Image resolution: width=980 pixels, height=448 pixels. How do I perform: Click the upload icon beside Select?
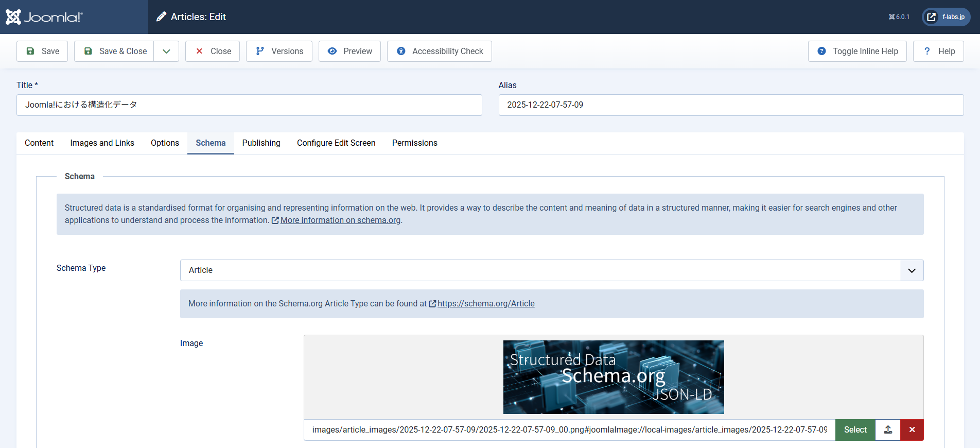(x=888, y=430)
